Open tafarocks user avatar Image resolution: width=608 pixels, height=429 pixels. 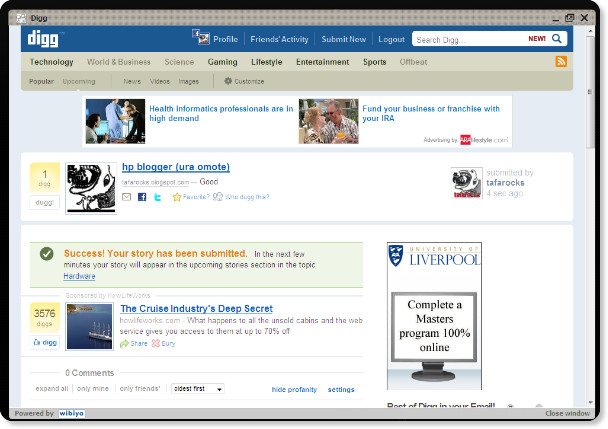tap(466, 183)
